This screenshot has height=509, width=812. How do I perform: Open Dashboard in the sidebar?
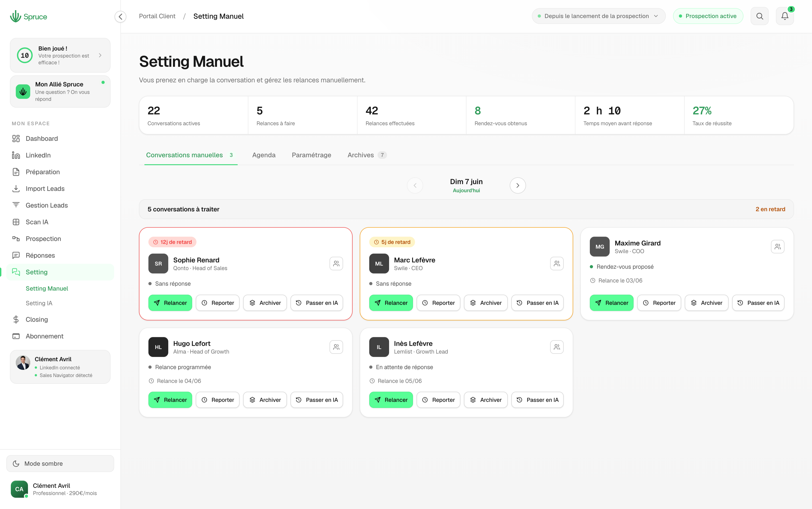pyautogui.click(x=60, y=139)
